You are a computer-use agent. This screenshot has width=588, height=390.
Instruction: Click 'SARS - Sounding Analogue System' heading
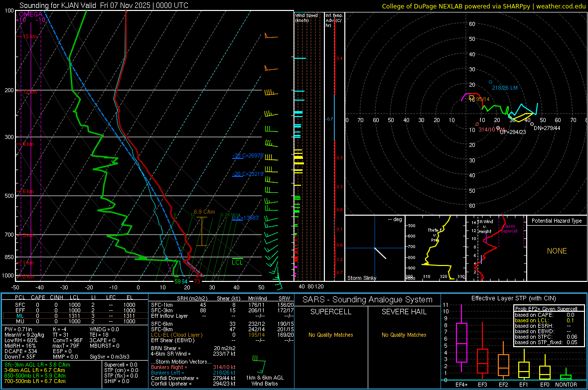[x=368, y=300]
